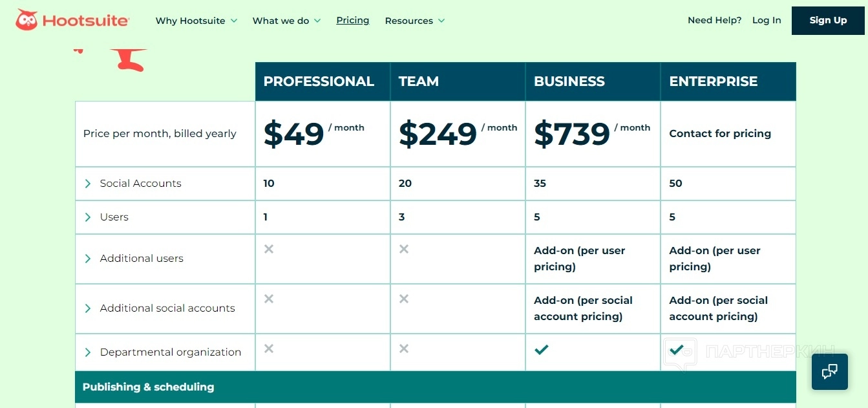Click the Log In link
The image size is (868, 408).
point(767,21)
